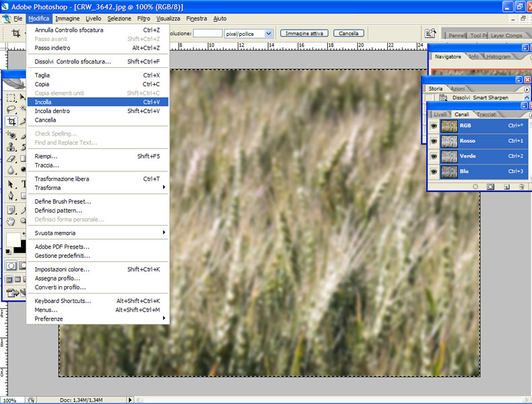This screenshot has width=532, height=404.
Task: Toggle visibility of the Blu channel
Action: [x=434, y=172]
